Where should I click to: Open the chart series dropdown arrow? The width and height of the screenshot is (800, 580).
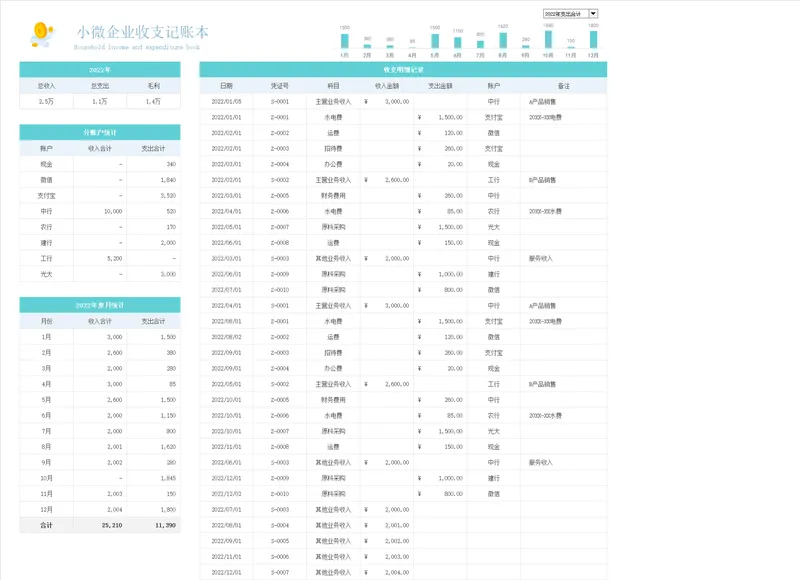point(593,14)
